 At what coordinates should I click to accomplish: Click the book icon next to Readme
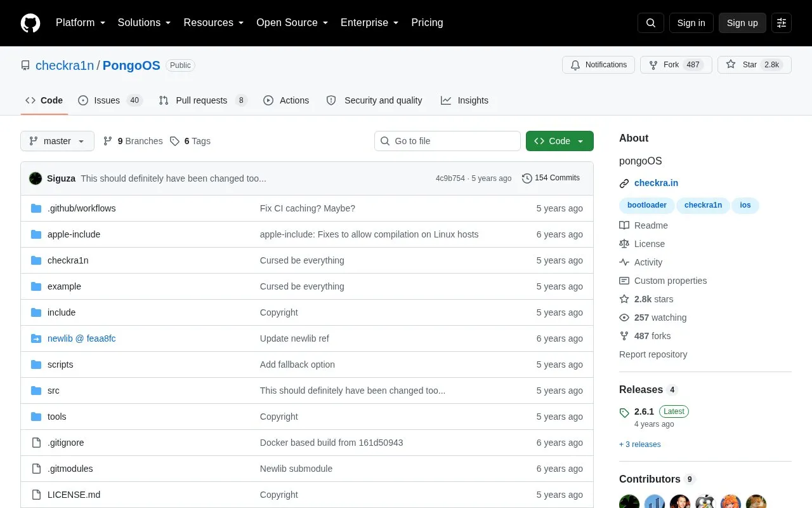(x=624, y=225)
